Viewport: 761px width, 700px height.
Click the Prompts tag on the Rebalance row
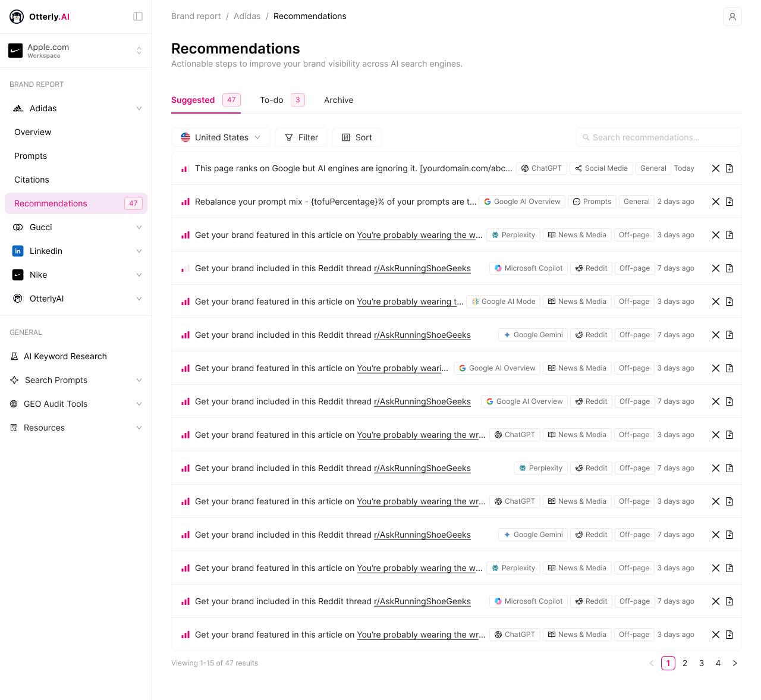[x=592, y=202]
